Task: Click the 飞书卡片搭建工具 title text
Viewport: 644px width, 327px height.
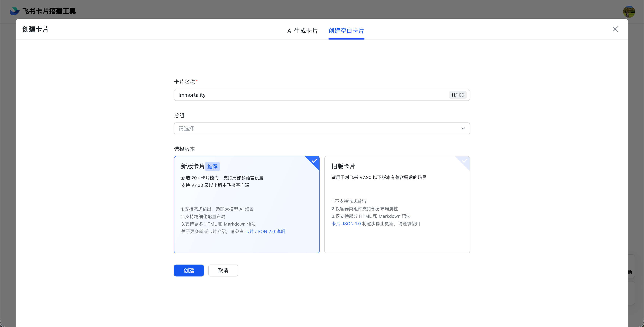Action: pyautogui.click(x=49, y=11)
